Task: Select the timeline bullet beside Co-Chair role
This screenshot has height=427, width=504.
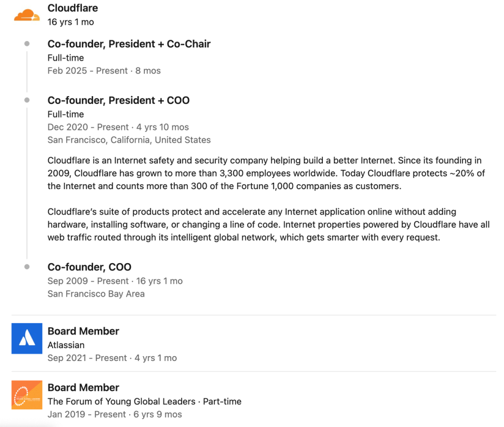Action: tap(27, 44)
